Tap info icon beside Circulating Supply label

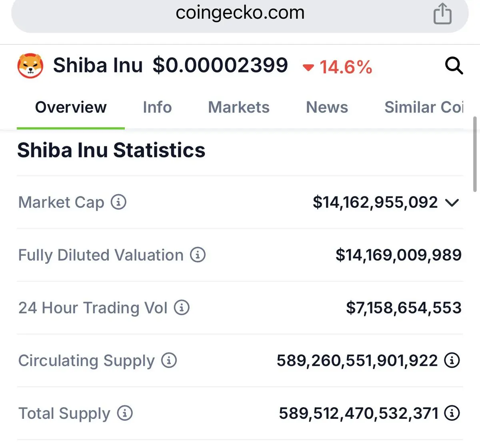[169, 360]
